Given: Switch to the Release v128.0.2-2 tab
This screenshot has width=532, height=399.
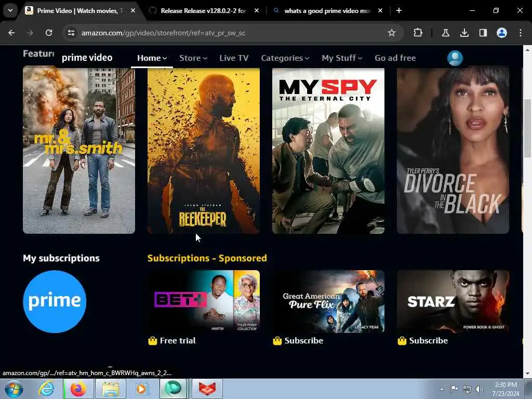Looking at the screenshot, I should pos(204,10).
